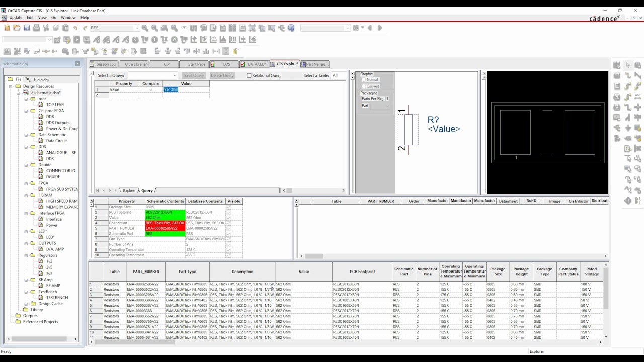Viewport: 644px width, 362px height.
Task: Click the Zoom Out magnifier icon
Action: coord(154,28)
